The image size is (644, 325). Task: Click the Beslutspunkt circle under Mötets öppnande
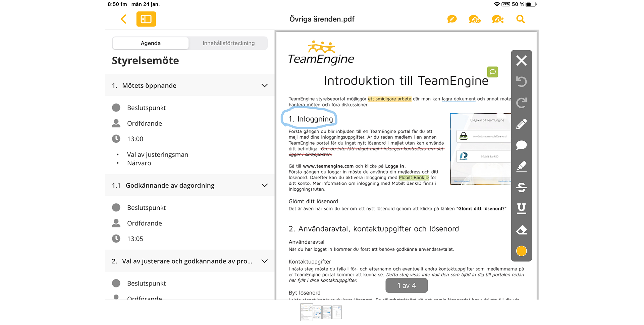116,108
